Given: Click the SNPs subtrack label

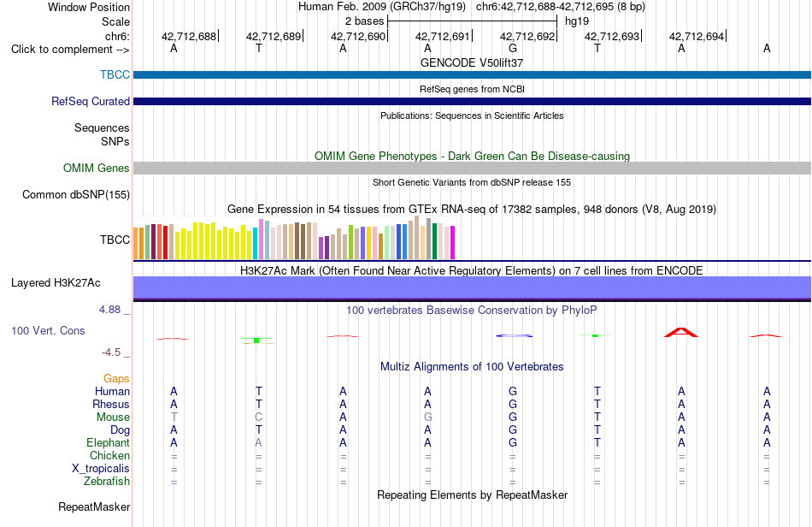Looking at the screenshot, I should pos(115,141).
